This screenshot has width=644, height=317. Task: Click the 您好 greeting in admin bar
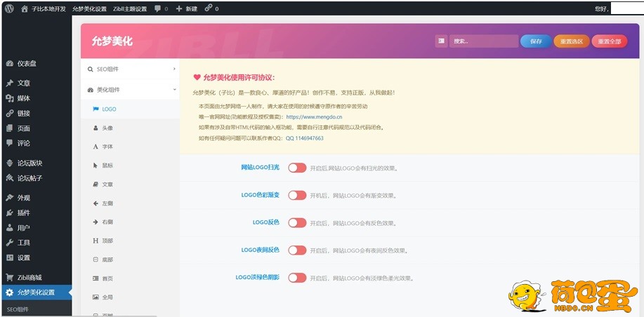pos(601,8)
